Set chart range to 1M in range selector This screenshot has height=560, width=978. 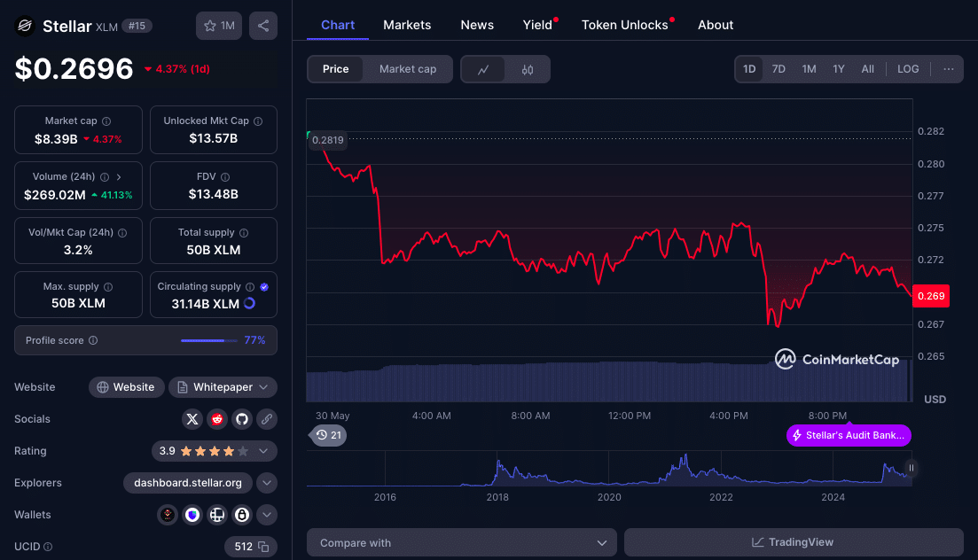point(809,69)
